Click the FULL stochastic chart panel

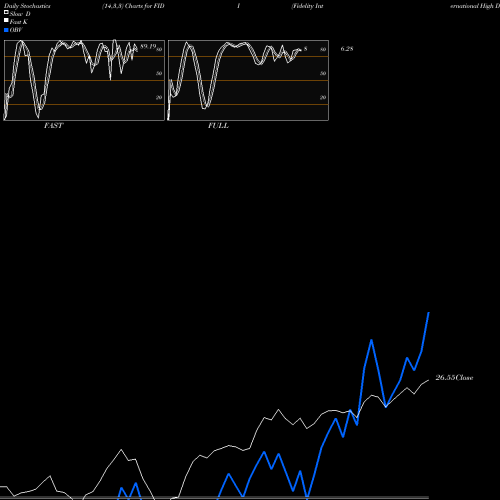tap(248, 80)
